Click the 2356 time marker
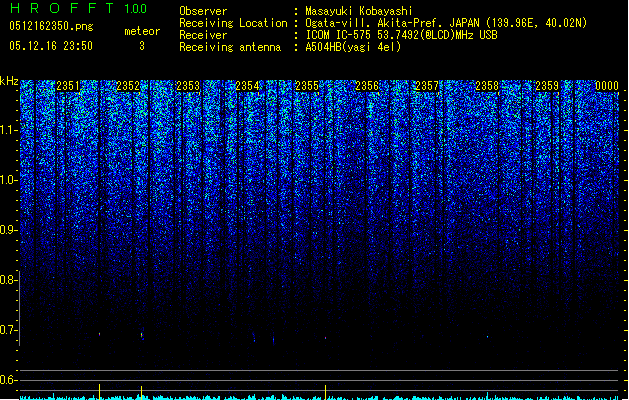Image resolution: width=629 pixels, height=400 pixels. [x=367, y=86]
